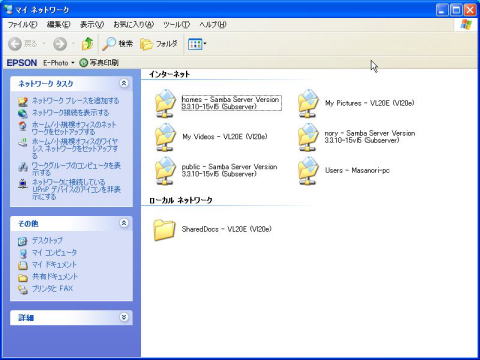This screenshot has height=360, width=480.
Task: Click the 'My Pictures - VL20E' label
Action: point(370,103)
